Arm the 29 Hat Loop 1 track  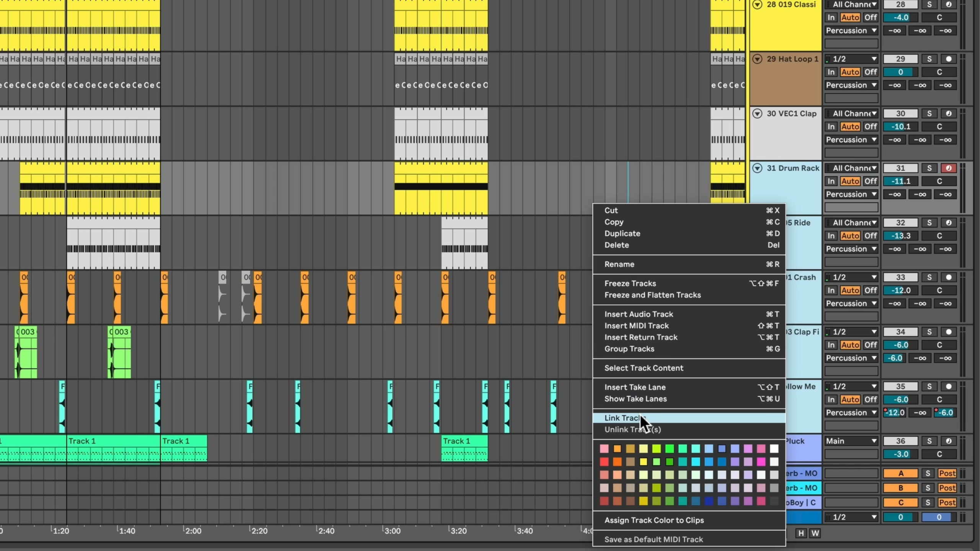coord(948,59)
